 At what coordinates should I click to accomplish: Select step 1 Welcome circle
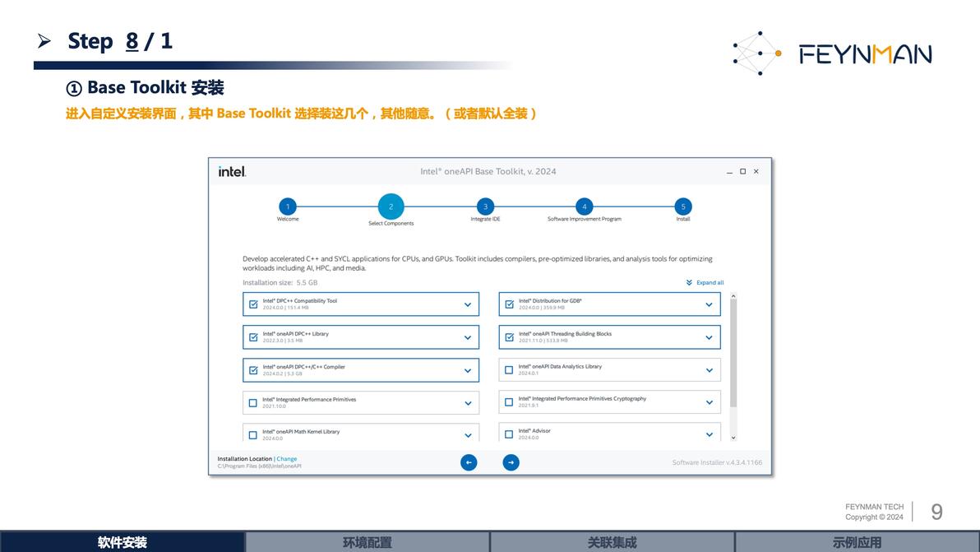(x=288, y=206)
